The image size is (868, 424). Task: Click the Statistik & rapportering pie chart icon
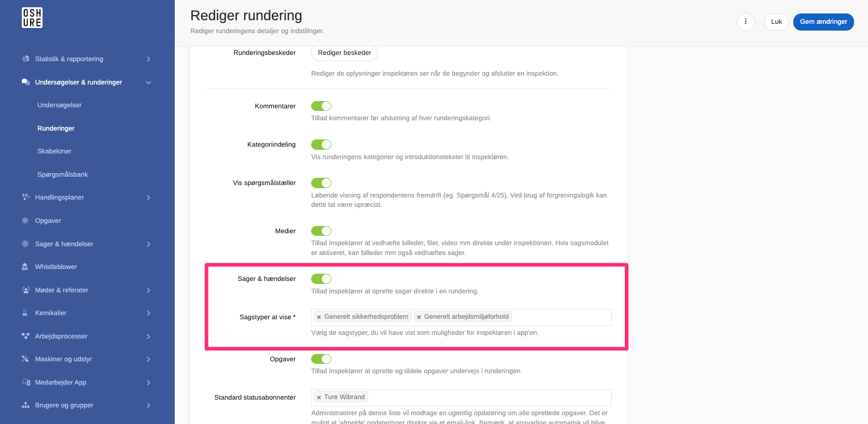(x=25, y=59)
